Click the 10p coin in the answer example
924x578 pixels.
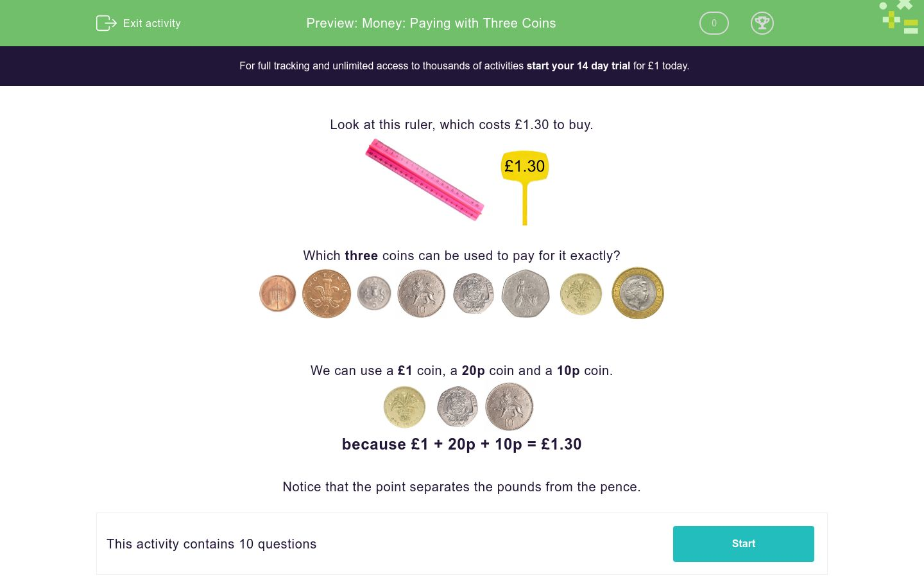509,407
